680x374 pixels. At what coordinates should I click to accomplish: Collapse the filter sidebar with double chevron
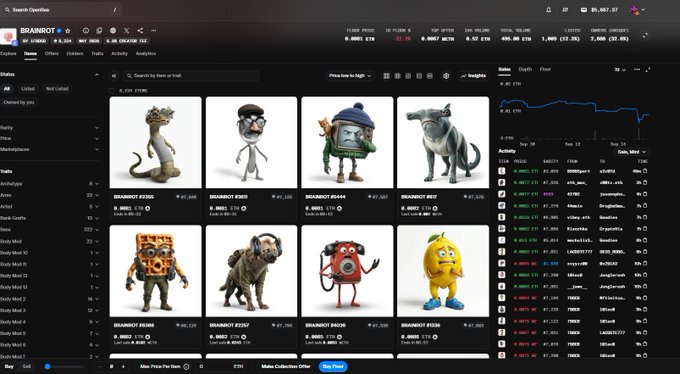tap(114, 76)
